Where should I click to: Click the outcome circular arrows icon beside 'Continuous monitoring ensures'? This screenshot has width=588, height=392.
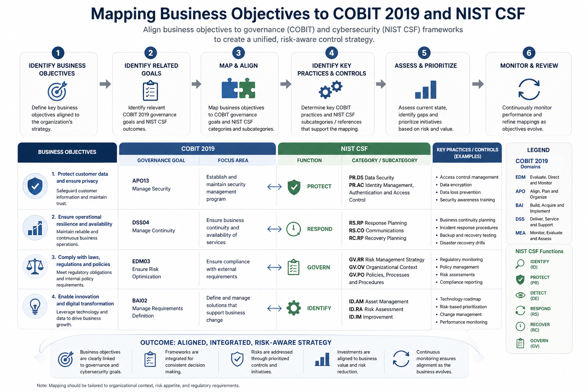pos(401,359)
